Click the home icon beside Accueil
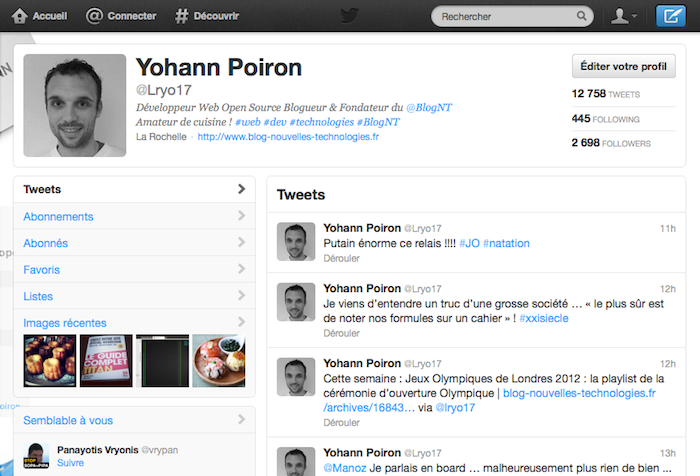The image size is (700, 476). point(19,16)
